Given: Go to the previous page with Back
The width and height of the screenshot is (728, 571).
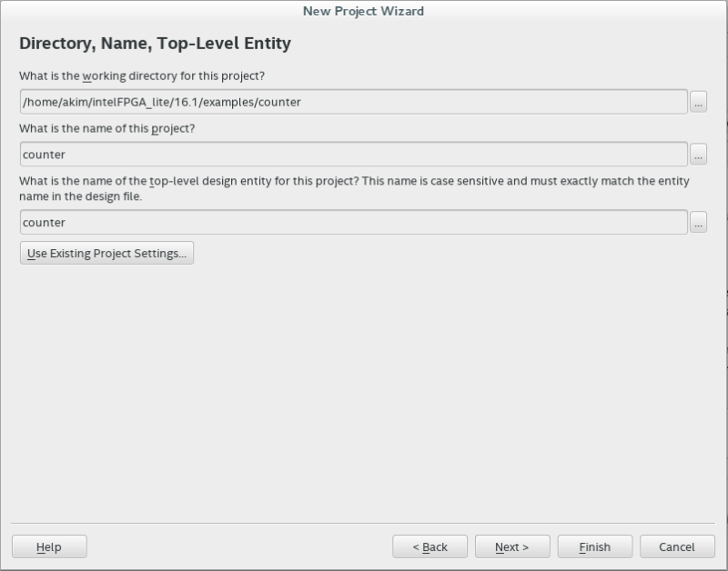Looking at the screenshot, I should 430,546.
